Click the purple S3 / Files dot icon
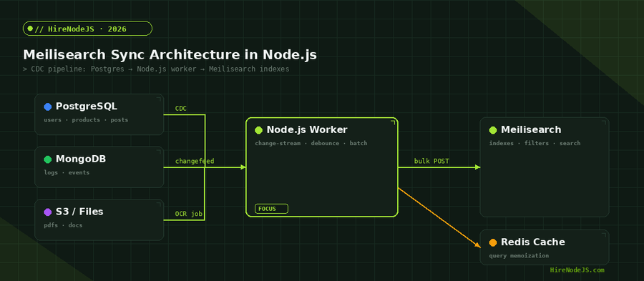644x281 pixels. tap(48, 212)
